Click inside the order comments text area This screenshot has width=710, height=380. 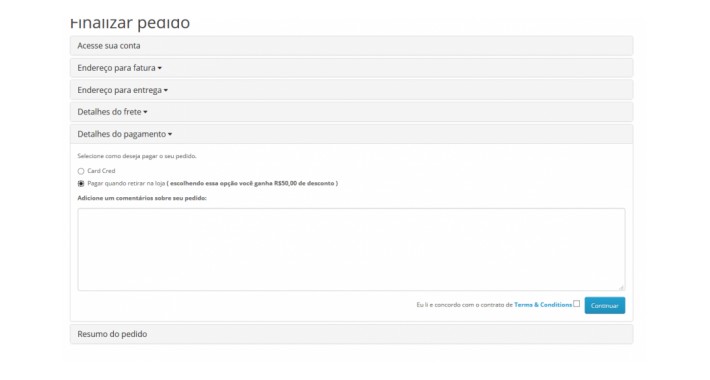pyautogui.click(x=351, y=249)
